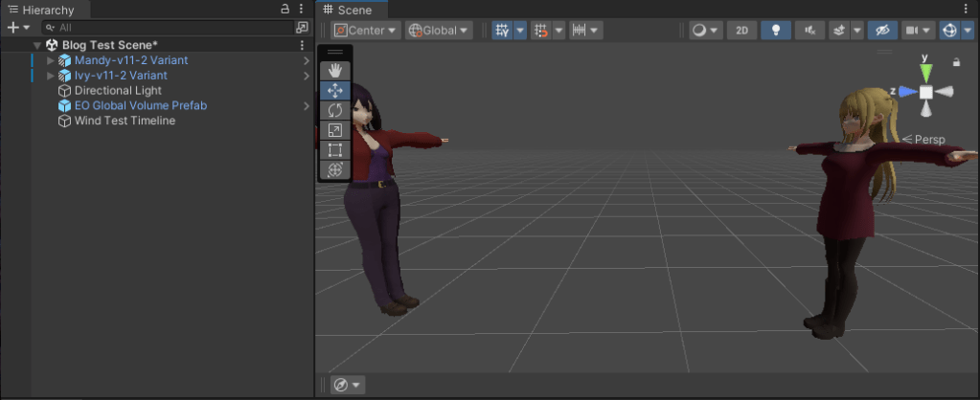Select the Rect tool

coord(335,150)
